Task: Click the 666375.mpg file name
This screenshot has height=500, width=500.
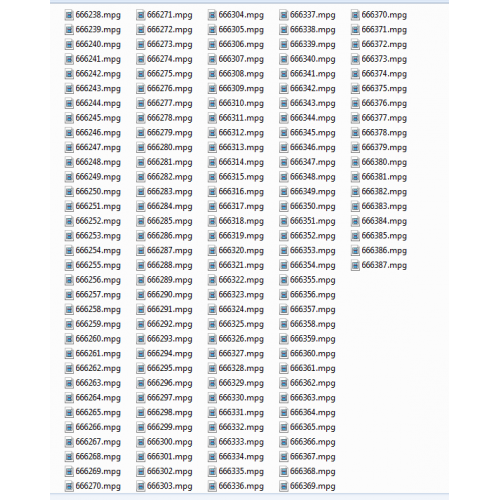Action: 384,89
